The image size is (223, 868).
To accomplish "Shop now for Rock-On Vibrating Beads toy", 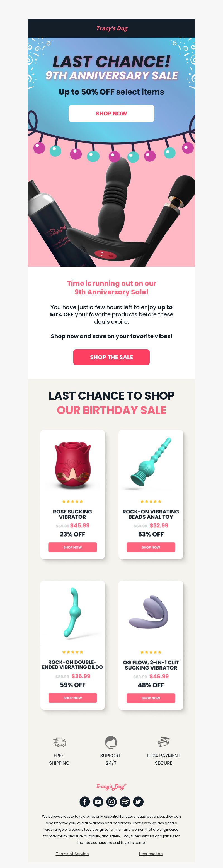I will [x=151, y=547].
